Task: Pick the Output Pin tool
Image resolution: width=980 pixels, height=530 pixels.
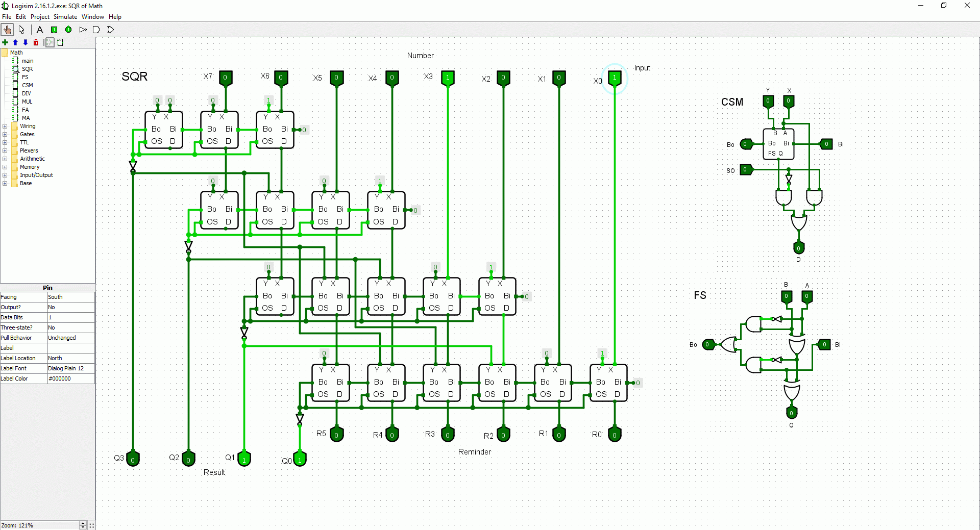Action: click(x=68, y=30)
